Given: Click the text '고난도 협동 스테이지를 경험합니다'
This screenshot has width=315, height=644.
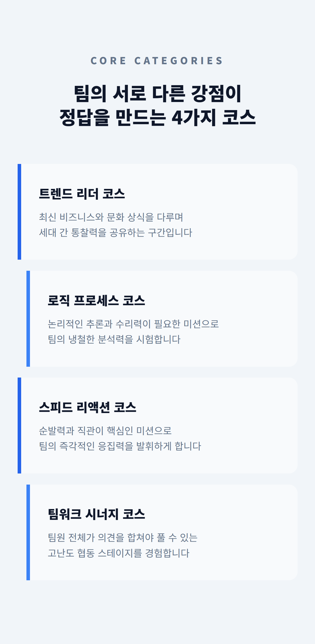Looking at the screenshot, I should point(119,553).
